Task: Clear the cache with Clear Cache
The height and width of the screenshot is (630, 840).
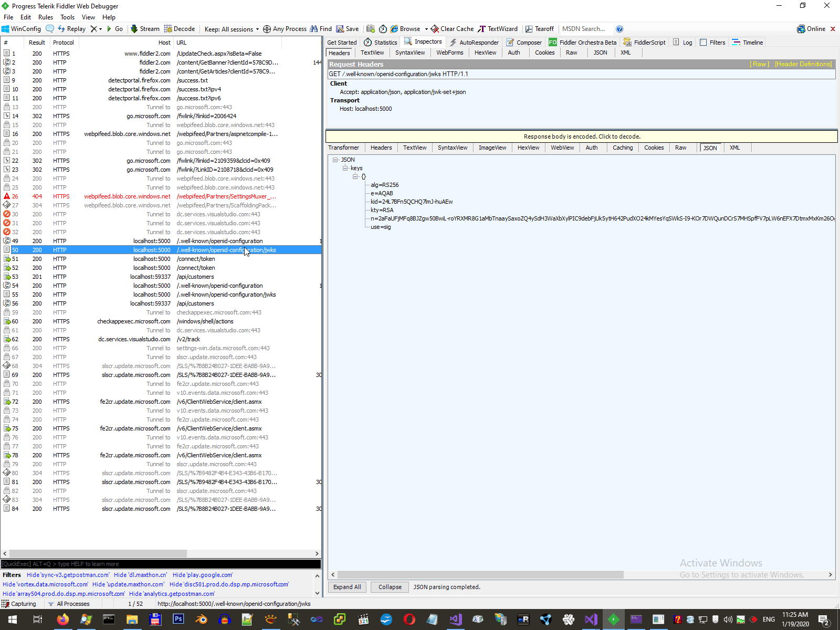Action: point(452,29)
